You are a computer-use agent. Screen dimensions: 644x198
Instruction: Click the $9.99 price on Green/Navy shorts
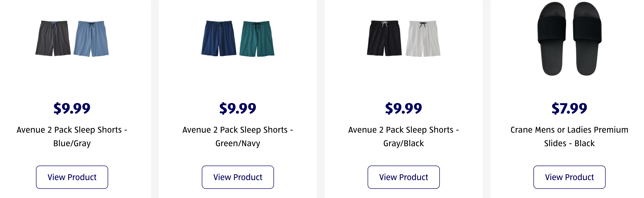tap(238, 108)
